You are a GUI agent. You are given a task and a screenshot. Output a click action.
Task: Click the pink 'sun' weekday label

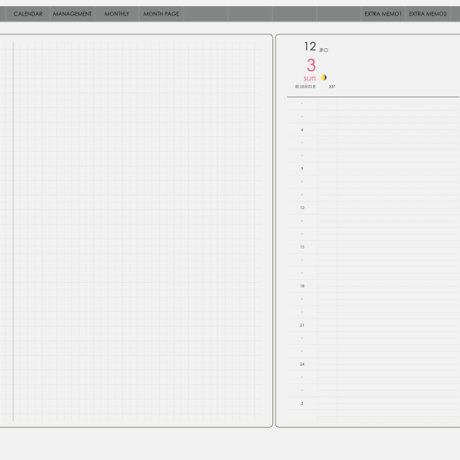tap(310, 78)
